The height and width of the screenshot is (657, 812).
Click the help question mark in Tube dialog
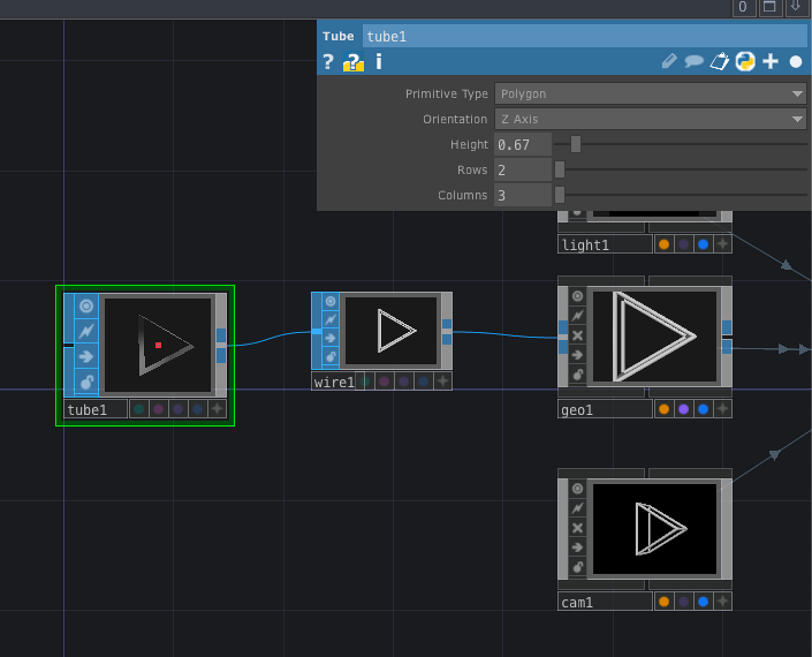[328, 62]
